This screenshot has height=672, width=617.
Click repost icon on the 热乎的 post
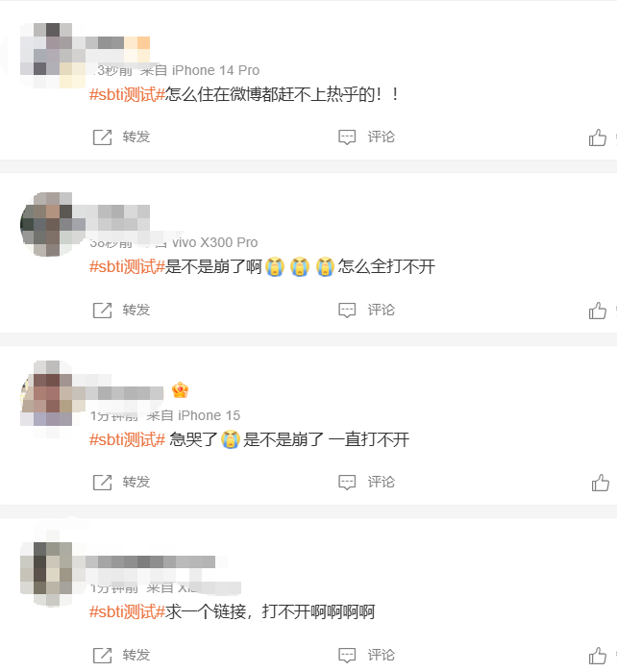point(103,137)
